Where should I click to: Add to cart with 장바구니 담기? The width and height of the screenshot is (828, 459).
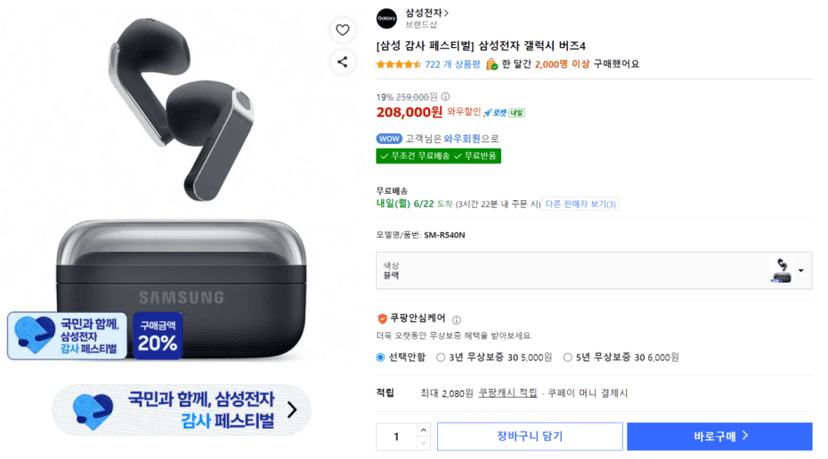coord(530,436)
